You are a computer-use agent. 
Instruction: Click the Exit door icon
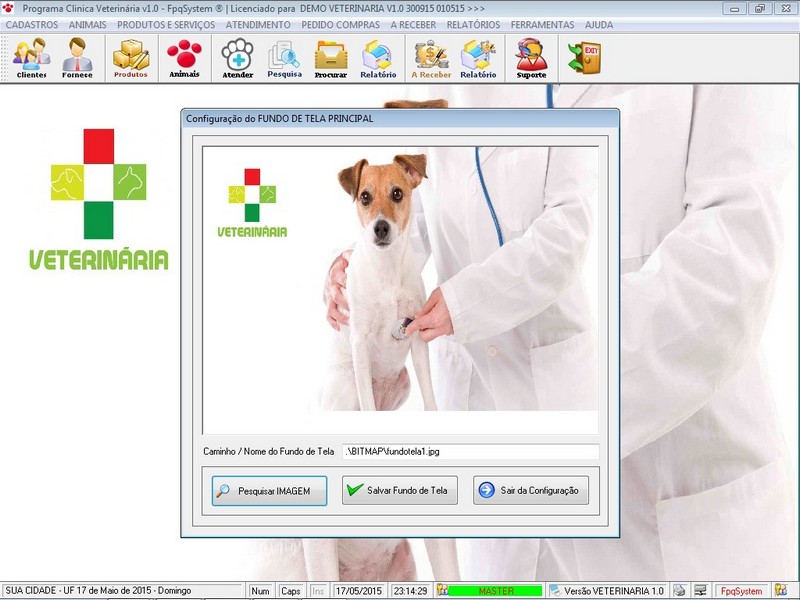[x=584, y=58]
